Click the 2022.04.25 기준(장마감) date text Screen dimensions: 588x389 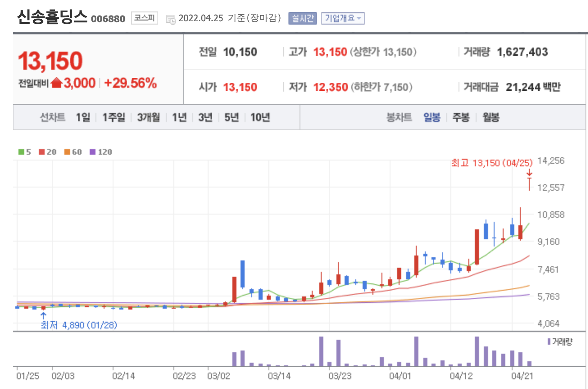pos(229,18)
